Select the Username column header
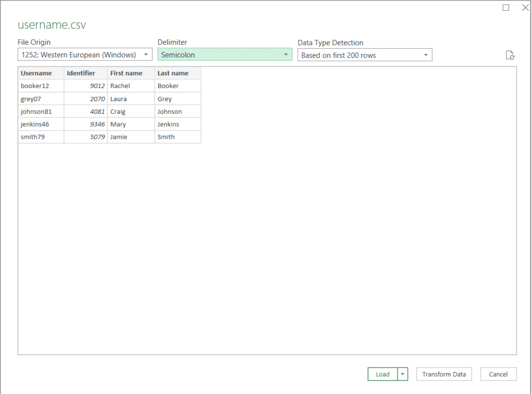Image resolution: width=532 pixels, height=394 pixels. click(x=36, y=73)
